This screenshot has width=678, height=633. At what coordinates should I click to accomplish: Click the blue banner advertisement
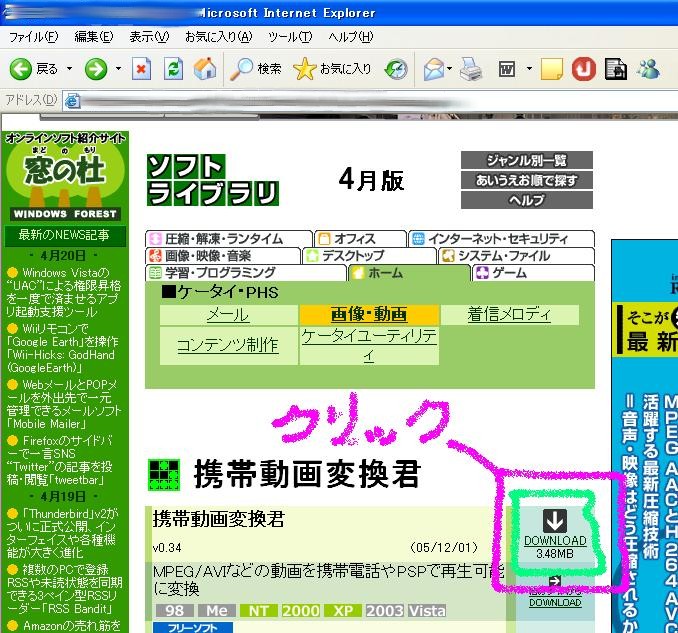[645, 436]
